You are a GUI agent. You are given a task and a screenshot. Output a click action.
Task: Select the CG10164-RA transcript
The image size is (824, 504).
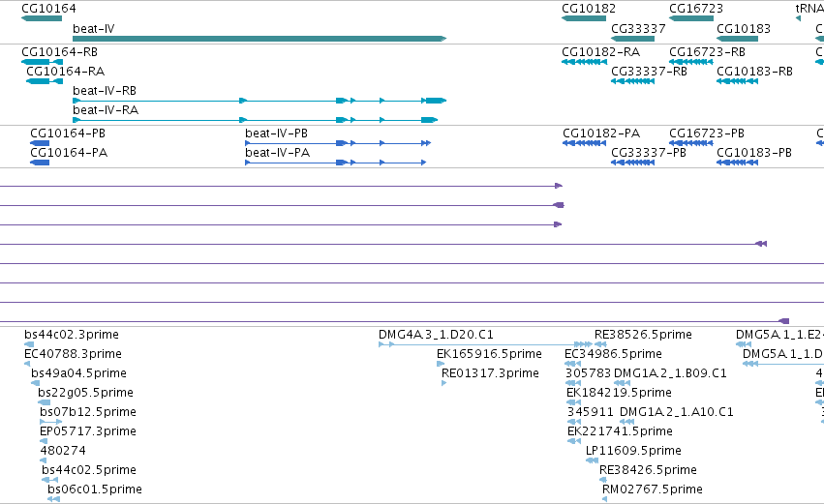[x=45, y=81]
